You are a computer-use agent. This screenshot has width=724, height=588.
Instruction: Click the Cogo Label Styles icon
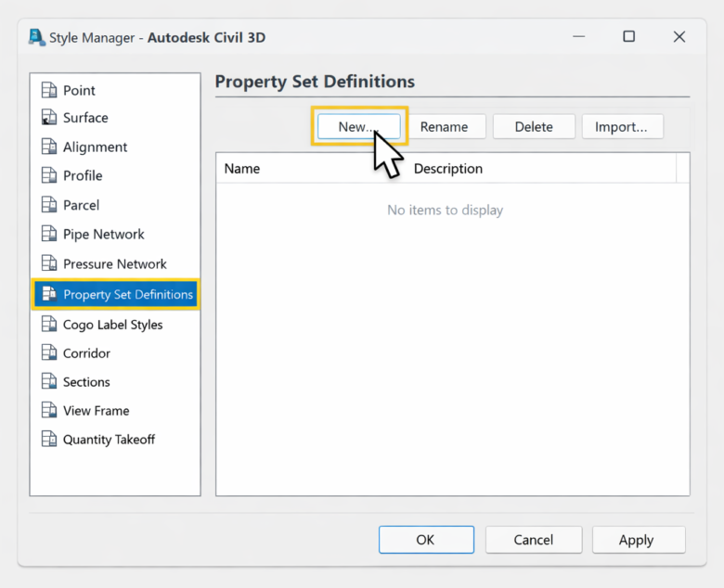pyautogui.click(x=49, y=325)
